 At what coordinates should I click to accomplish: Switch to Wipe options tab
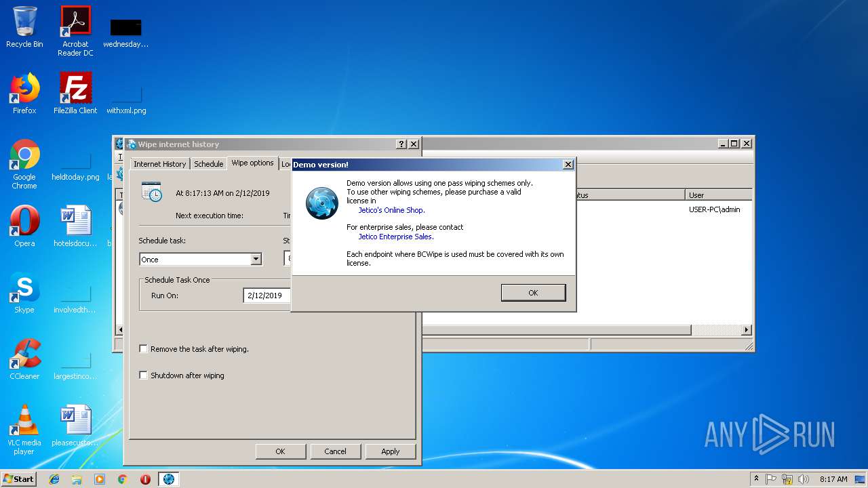(x=252, y=163)
